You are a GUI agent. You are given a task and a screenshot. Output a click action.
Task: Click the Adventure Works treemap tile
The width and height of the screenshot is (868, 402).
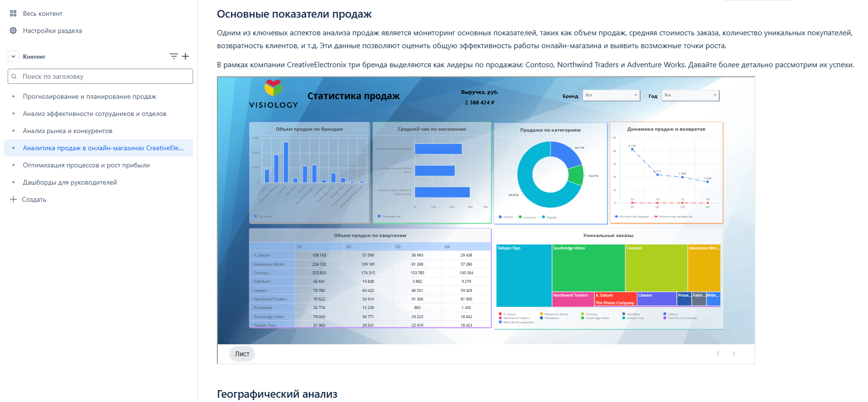coord(704,268)
